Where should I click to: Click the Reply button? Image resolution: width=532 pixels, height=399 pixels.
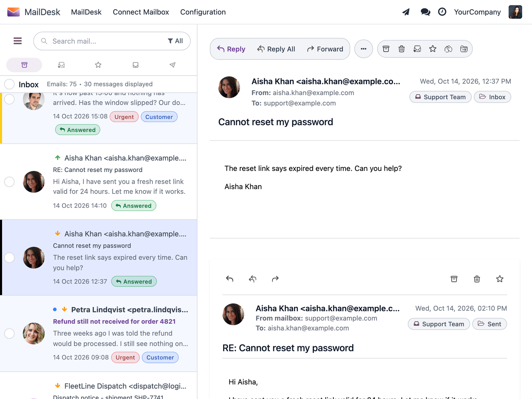231,49
